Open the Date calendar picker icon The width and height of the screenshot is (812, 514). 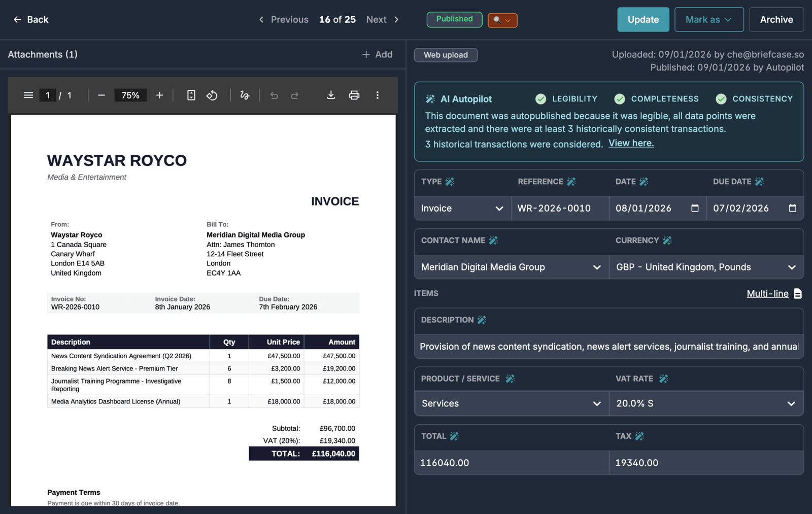[x=695, y=208]
